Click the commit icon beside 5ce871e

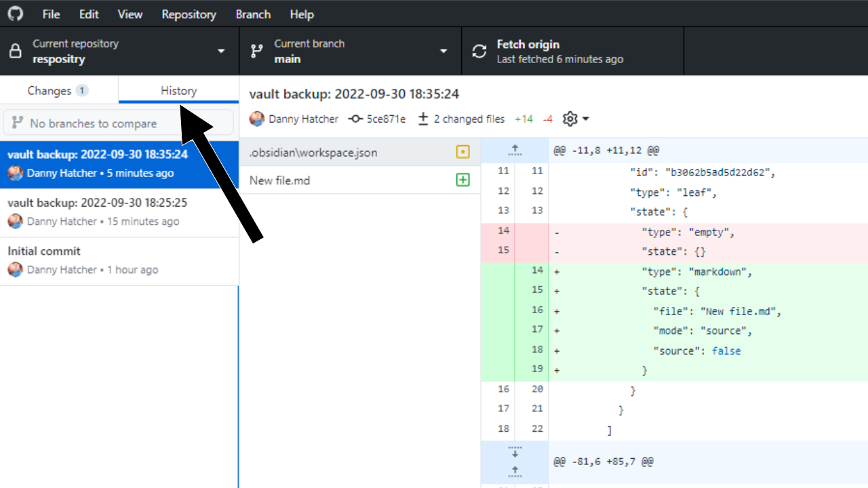[355, 119]
